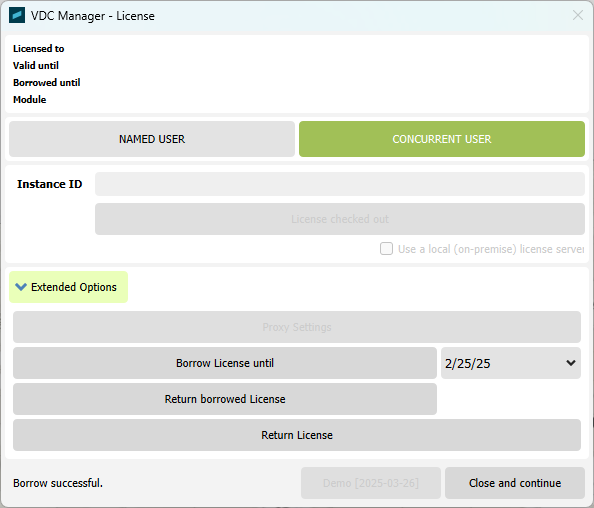Open Proxy Settings
Screen dimensions: 594x508
coord(297,327)
